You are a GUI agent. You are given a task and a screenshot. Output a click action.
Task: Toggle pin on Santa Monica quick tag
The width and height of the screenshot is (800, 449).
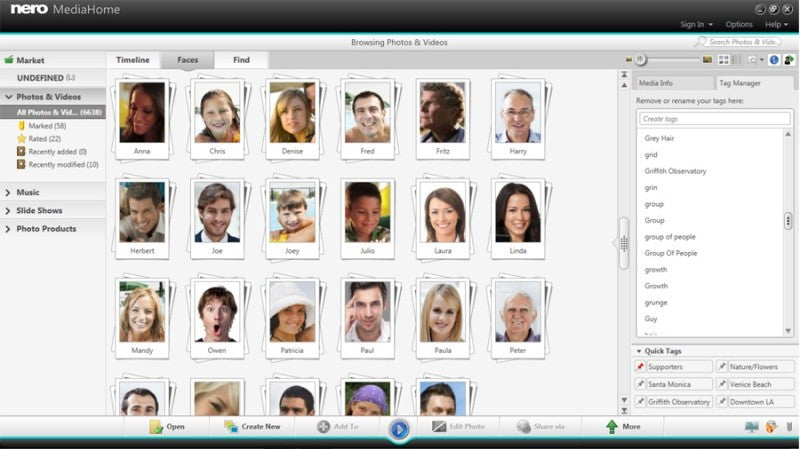(x=640, y=384)
